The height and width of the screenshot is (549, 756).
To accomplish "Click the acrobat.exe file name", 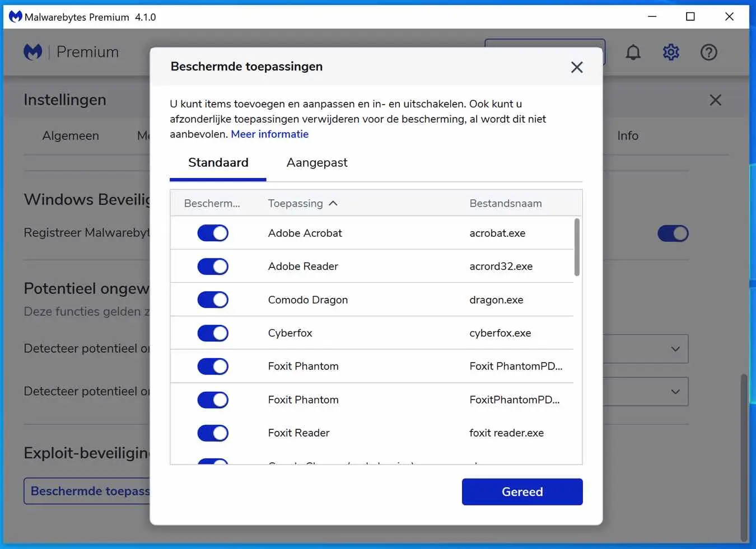I will (497, 233).
